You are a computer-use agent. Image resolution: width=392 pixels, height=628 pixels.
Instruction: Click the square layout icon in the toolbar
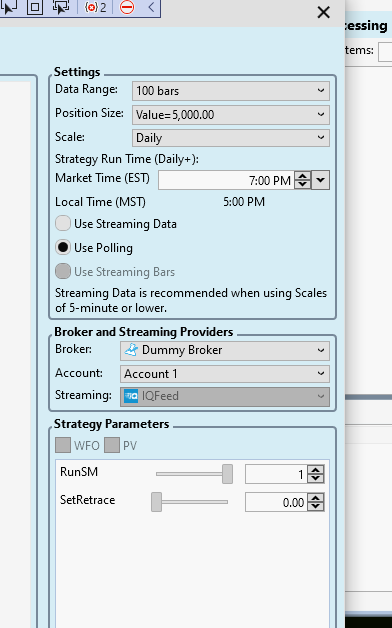pos(35,7)
